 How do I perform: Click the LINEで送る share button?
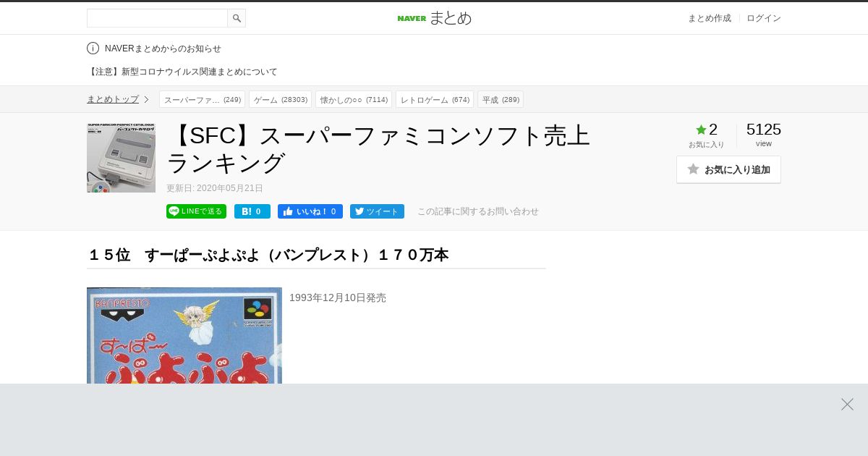[196, 211]
